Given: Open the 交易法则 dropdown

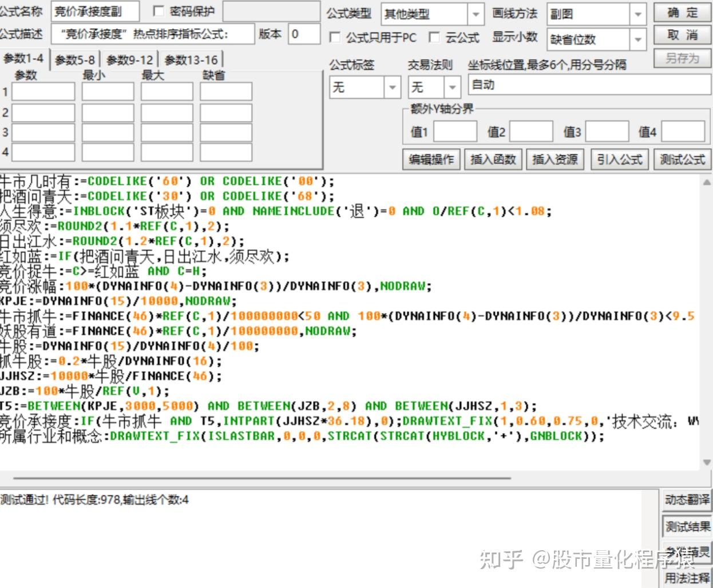Looking at the screenshot, I should click(453, 87).
